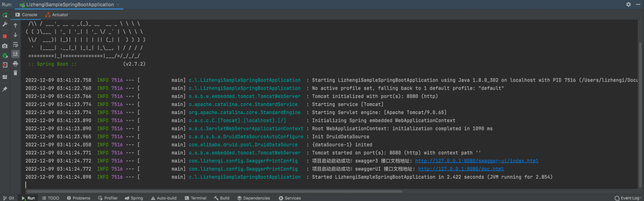This screenshot has width=644, height=201.
Task: Open the Build tool window
Action: click(221, 198)
